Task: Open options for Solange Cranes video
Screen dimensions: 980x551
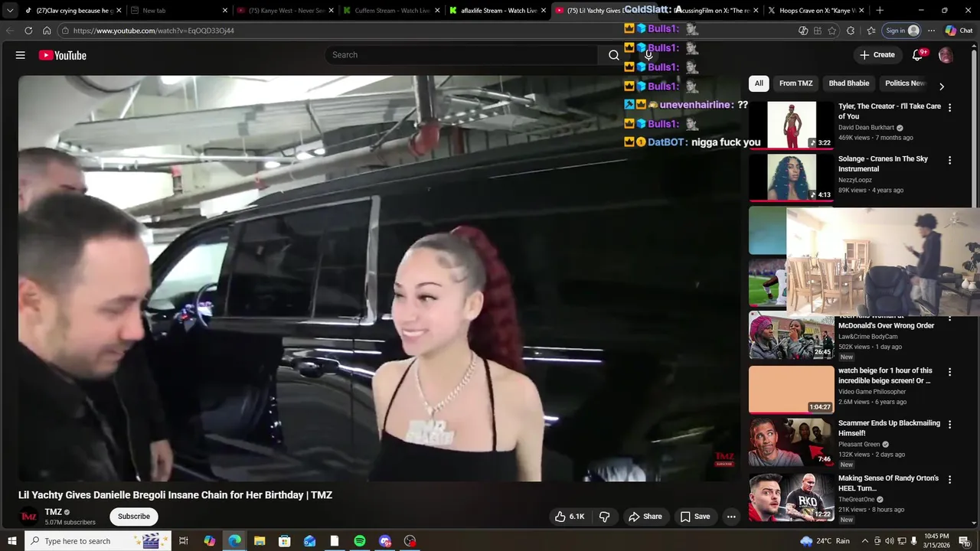Action: click(x=949, y=161)
